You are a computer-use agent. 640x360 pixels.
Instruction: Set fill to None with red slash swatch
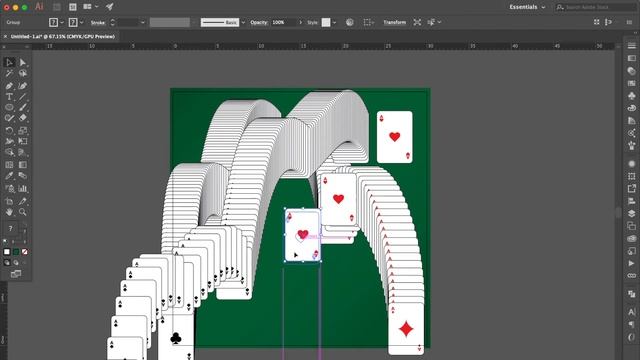[x=24, y=252]
